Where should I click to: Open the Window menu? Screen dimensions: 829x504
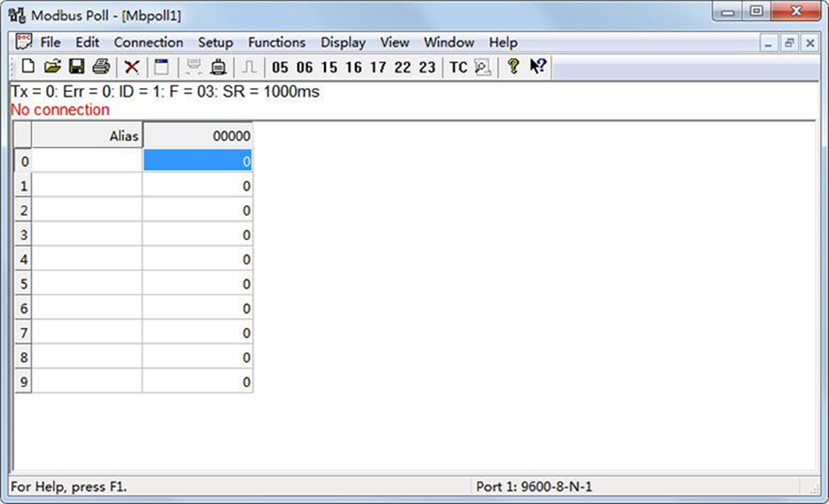[449, 43]
